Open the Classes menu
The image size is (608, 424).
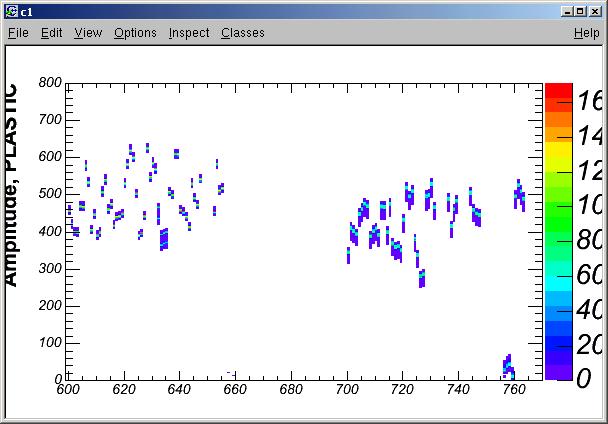click(x=243, y=33)
